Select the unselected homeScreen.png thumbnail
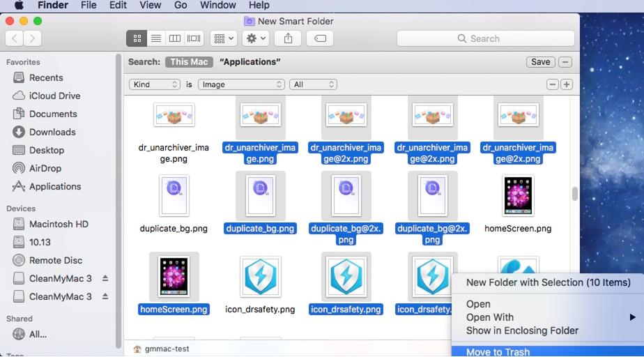This screenshot has height=357, width=644. click(518, 196)
